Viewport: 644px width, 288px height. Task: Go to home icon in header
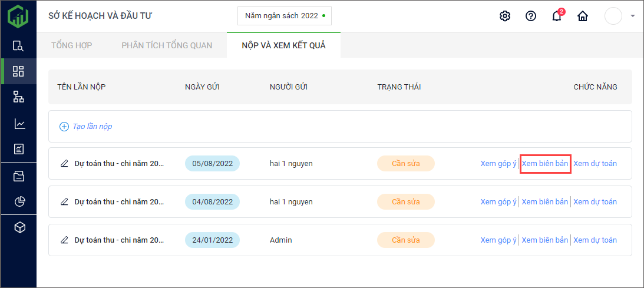pyautogui.click(x=582, y=16)
